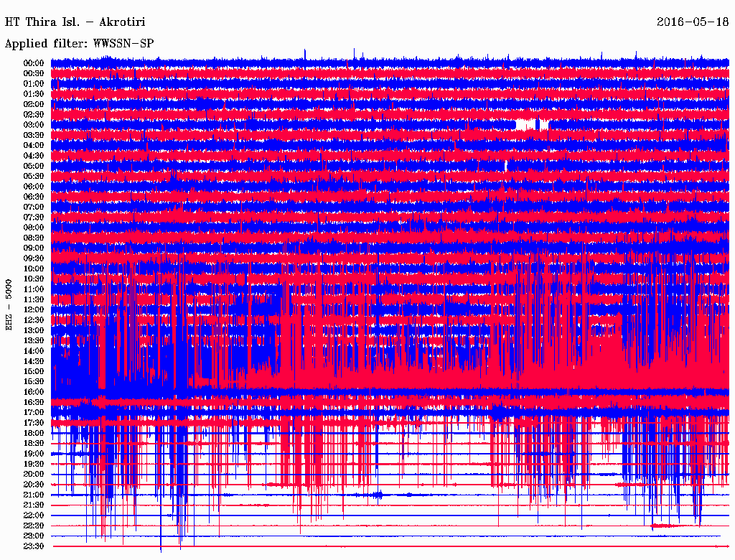Click the small blue wave burst on the 21:00 trace

click(x=378, y=495)
